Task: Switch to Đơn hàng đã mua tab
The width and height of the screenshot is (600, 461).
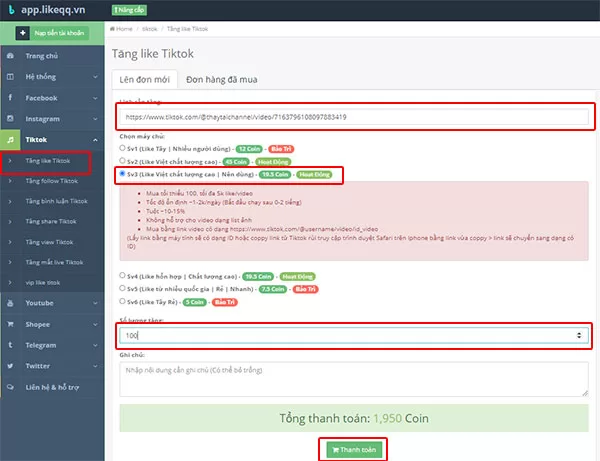Action: click(222, 79)
